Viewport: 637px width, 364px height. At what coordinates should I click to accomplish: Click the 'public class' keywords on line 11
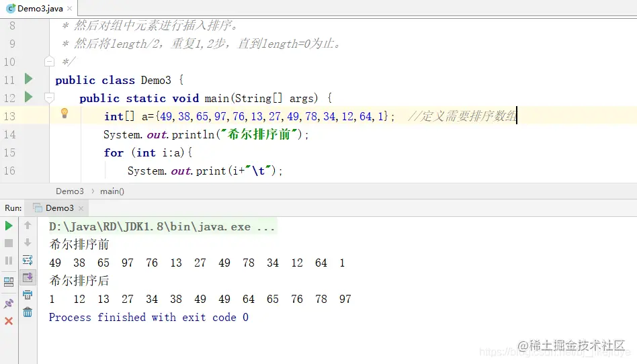click(x=95, y=80)
